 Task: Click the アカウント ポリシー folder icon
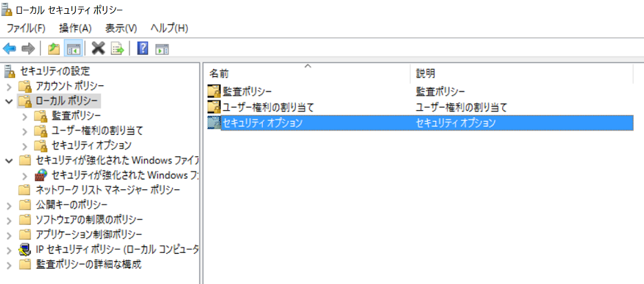click(x=25, y=86)
